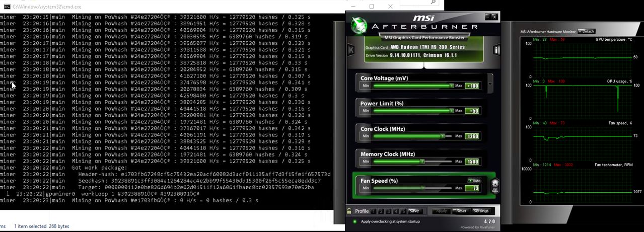Click the Header-hash line in cmd window

[165, 174]
